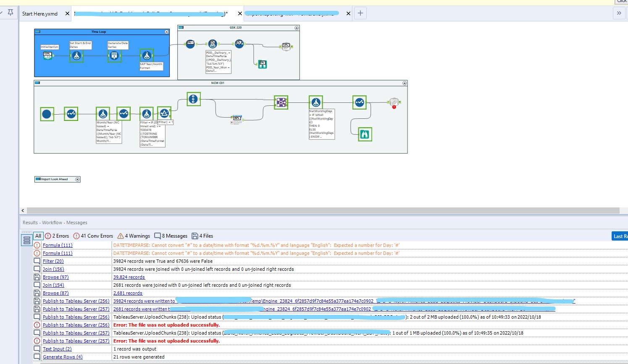
Task: Select the Browse binoculars tool in NCM C01
Action: click(x=365, y=134)
